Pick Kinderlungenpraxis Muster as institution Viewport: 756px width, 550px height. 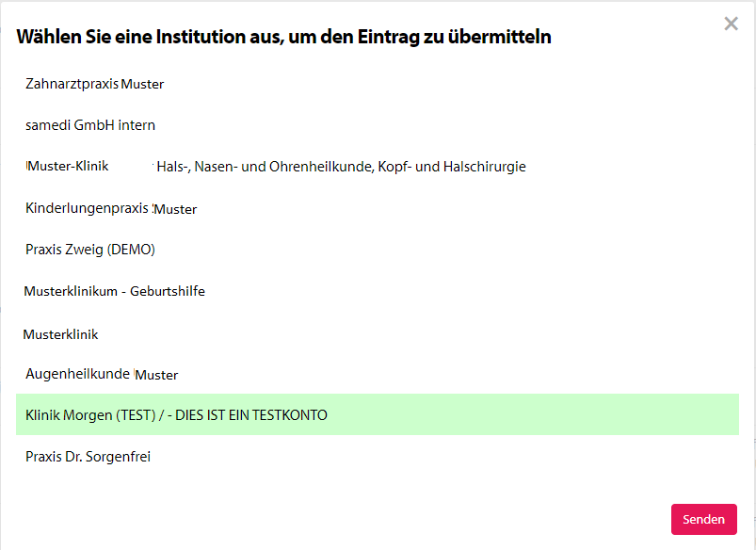point(111,208)
